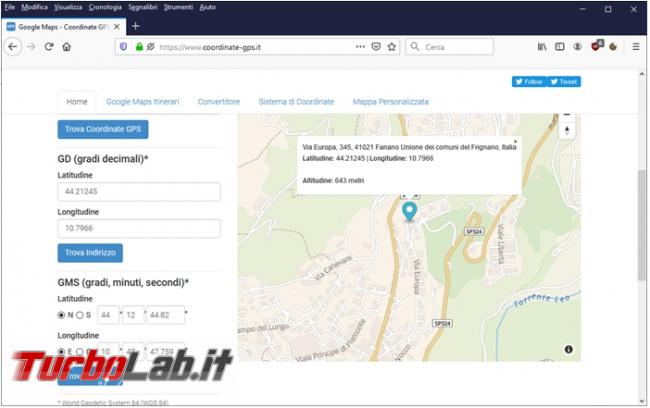Open the Aiuto menu
Image resolution: width=650 pixels, height=408 pixels.
[x=207, y=7]
